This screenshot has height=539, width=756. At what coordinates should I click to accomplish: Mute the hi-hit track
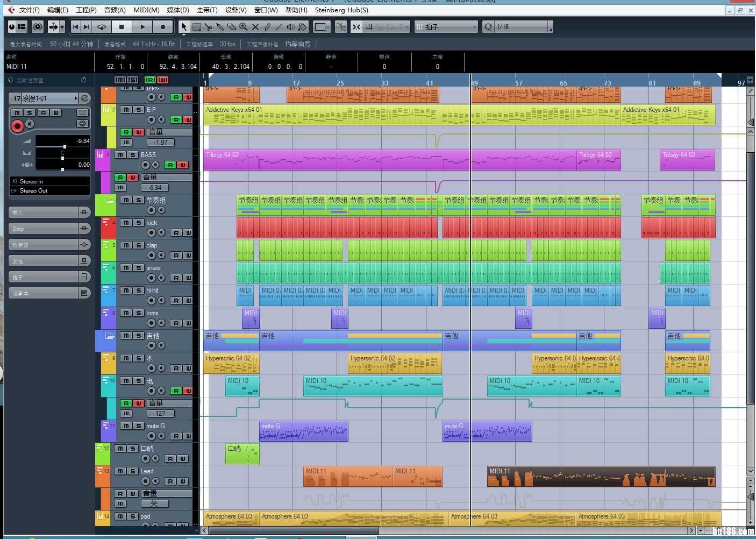tap(126, 290)
